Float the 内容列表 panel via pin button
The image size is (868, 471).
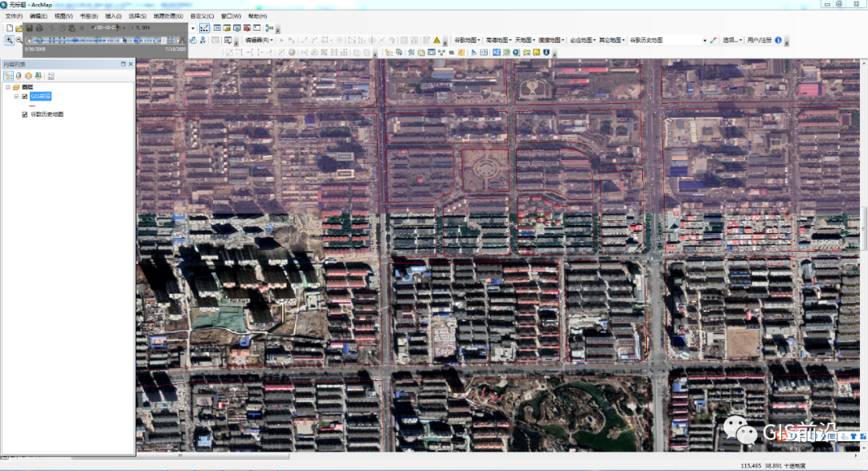click(123, 64)
